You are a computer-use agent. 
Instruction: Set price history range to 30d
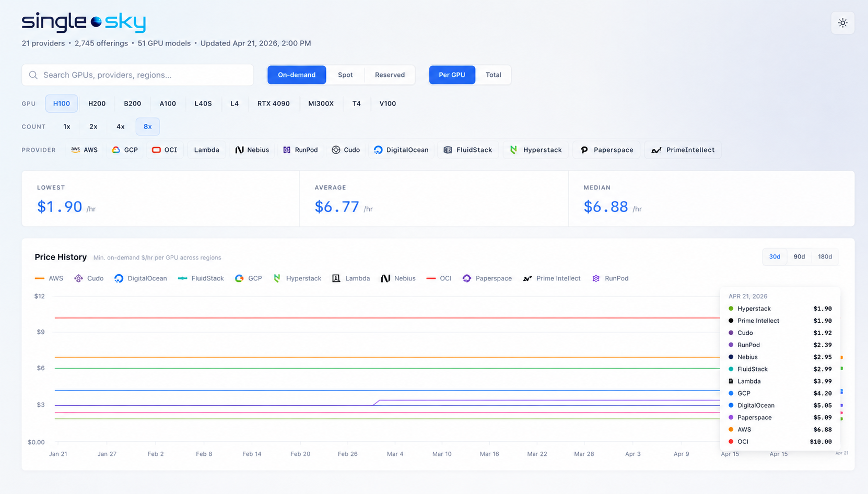(775, 256)
